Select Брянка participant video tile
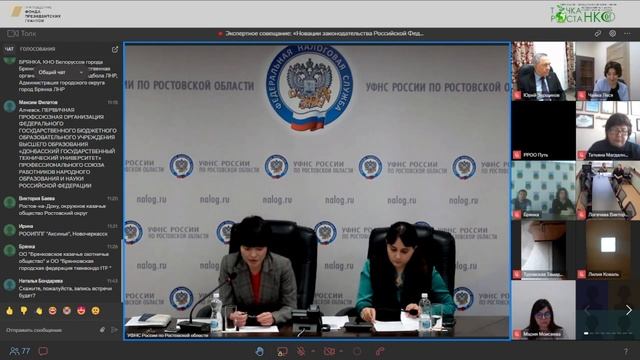Image resolution: width=640 pixels, height=360 pixels. click(x=543, y=191)
